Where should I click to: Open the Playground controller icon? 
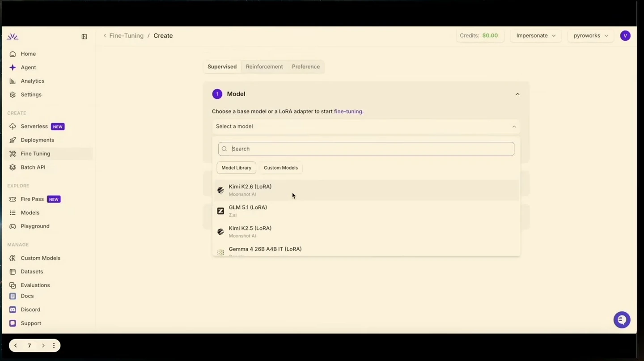(13, 226)
